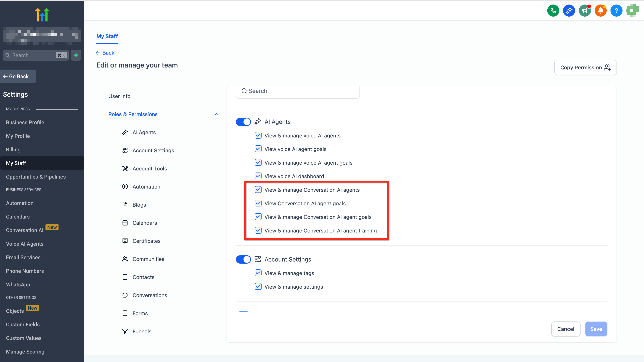This screenshot has width=644, height=362.
Task: Click the blue help question mark icon
Action: coord(616,11)
